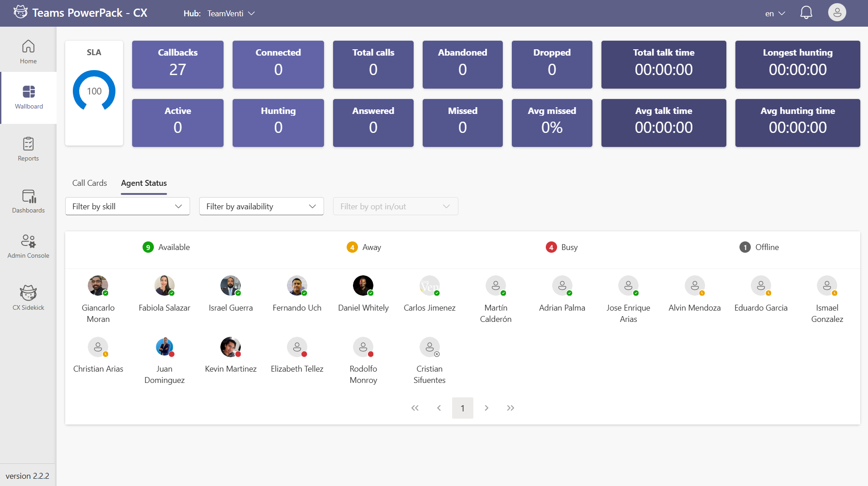Open the user profile avatar menu
The width and height of the screenshot is (868, 486).
pyautogui.click(x=837, y=13)
